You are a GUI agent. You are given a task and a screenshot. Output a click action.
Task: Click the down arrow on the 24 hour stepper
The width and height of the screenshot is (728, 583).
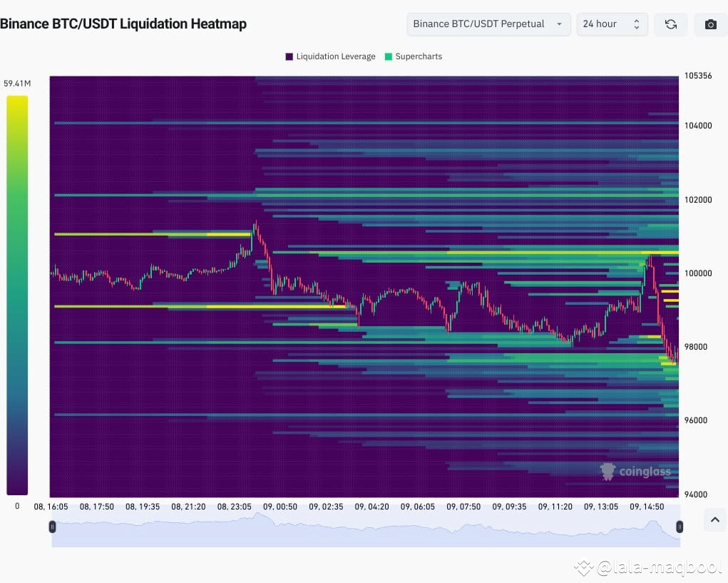637,29
